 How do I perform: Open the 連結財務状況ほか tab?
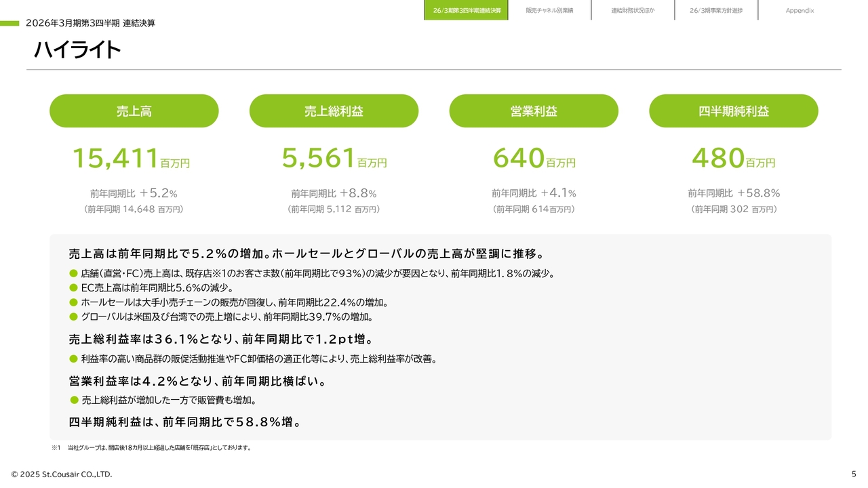click(633, 10)
